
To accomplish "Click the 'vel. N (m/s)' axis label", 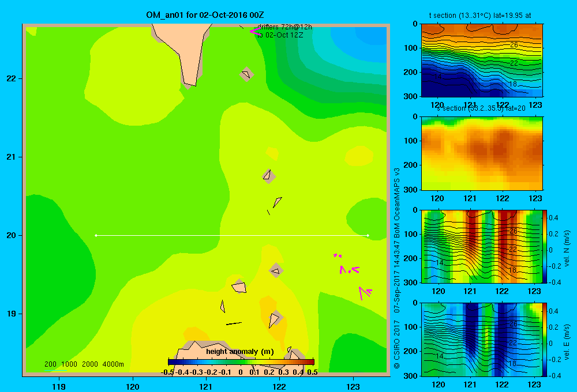I will pos(567,248).
